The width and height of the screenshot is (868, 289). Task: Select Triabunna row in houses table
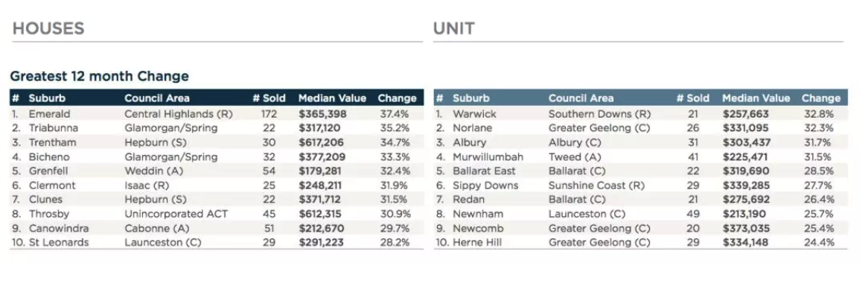(x=217, y=128)
